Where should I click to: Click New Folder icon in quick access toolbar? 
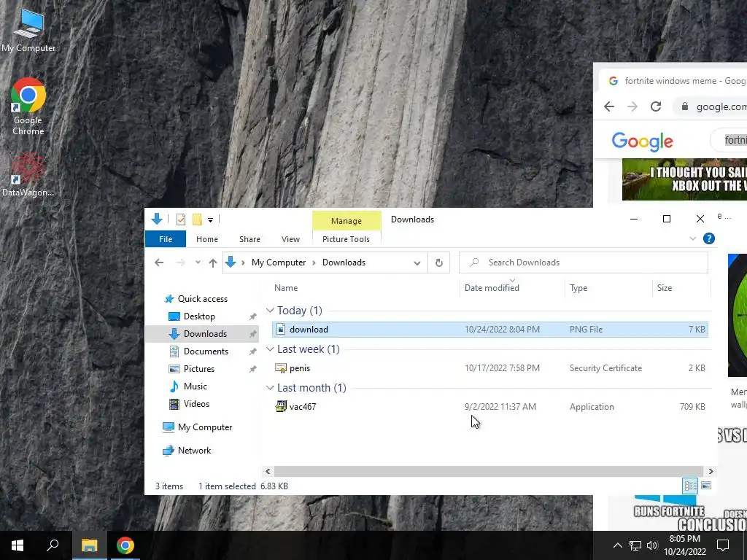tap(197, 219)
